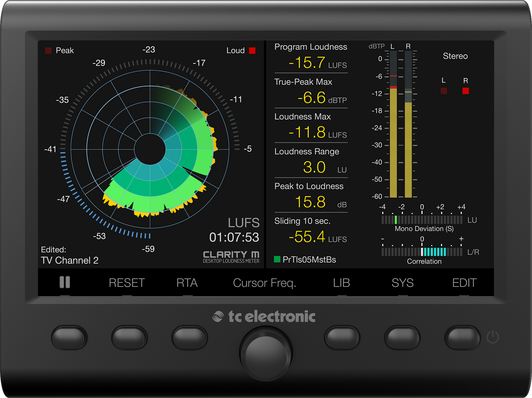This screenshot has height=398, width=532.
Task: Click the tc electronic logo emblem
Action: (218, 317)
